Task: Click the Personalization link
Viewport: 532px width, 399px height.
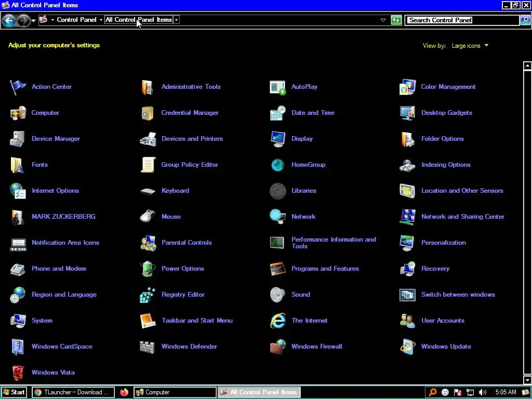Action: pyautogui.click(x=444, y=243)
